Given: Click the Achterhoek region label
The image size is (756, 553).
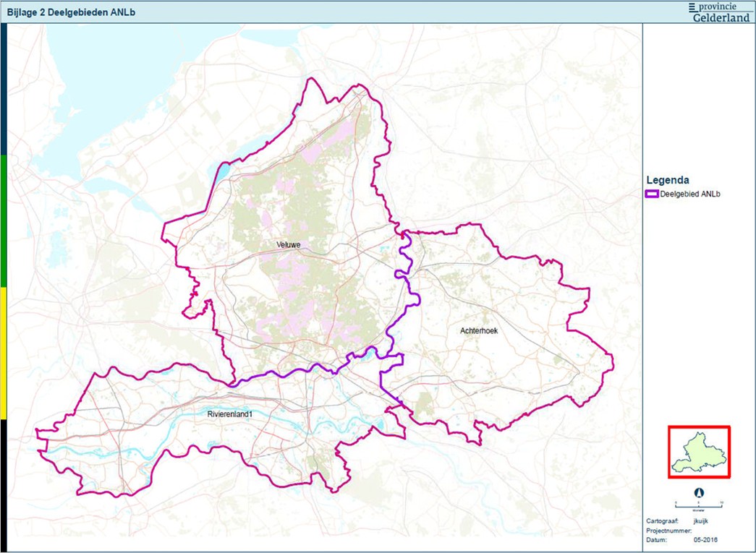Looking at the screenshot, I should click(x=479, y=330).
